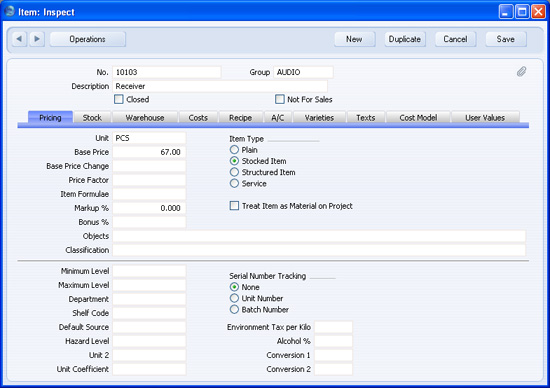This screenshot has width=550, height=388.
Task: Open the Recipe tab
Action: [241, 118]
